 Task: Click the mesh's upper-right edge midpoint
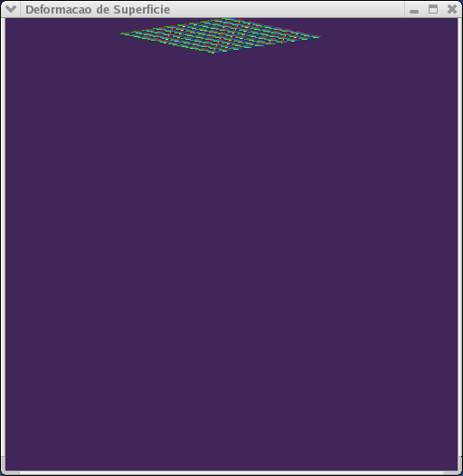pos(274,28)
